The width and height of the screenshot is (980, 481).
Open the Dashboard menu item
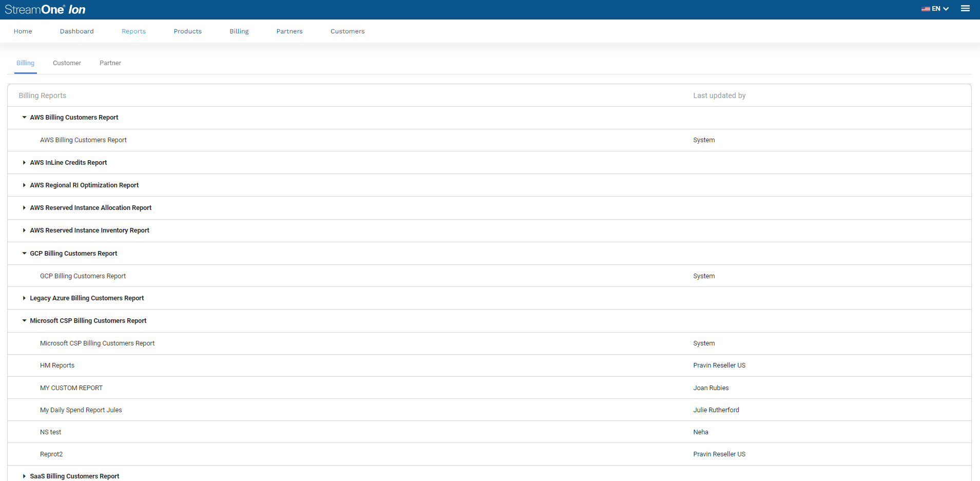tap(76, 31)
